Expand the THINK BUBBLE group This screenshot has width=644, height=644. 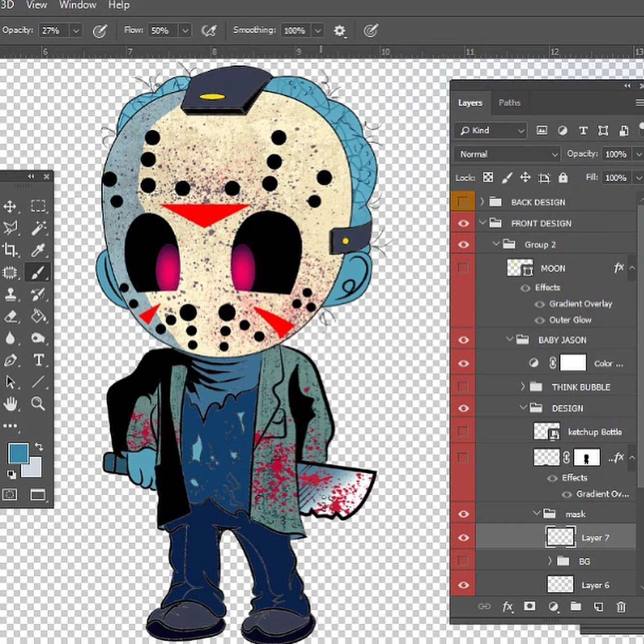click(x=523, y=387)
